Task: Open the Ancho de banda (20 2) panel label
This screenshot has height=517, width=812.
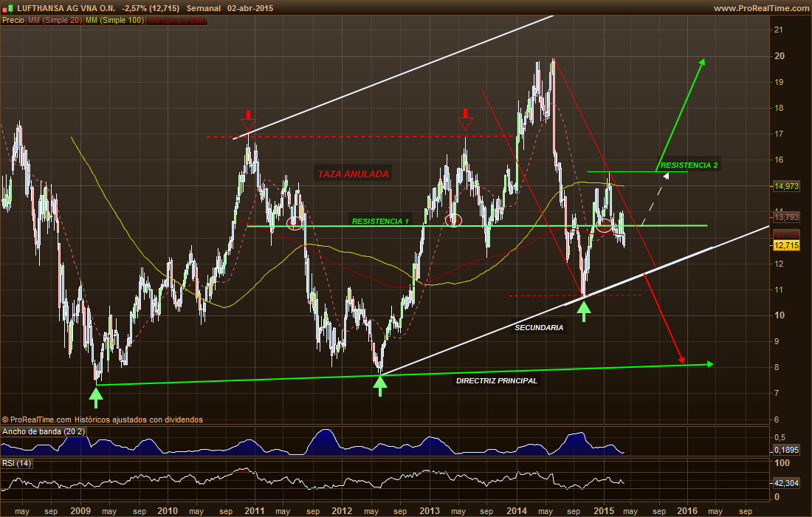Action: point(44,431)
